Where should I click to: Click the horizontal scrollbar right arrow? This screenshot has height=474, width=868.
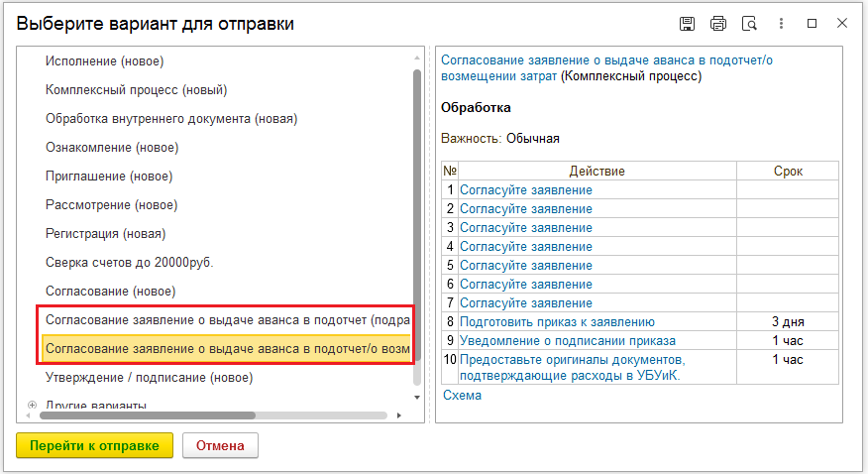click(399, 415)
